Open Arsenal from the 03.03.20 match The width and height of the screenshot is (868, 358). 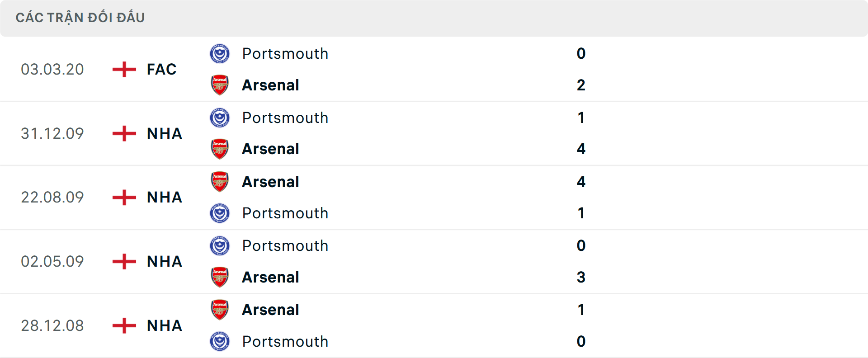coord(270,85)
